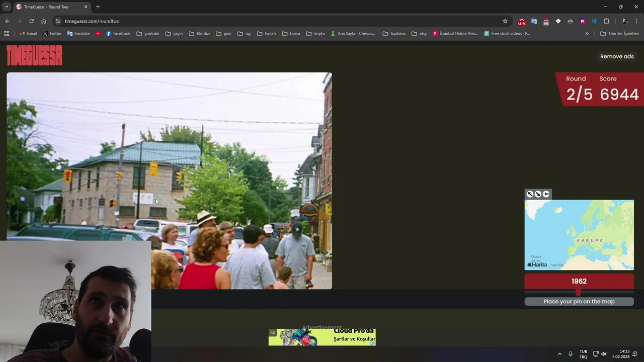
Task: Open the borsa bookmarks folder
Action: point(291,34)
